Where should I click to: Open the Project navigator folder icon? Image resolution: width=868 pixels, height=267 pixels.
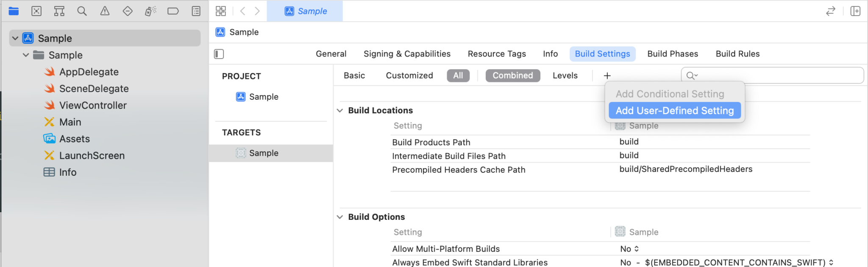point(13,11)
